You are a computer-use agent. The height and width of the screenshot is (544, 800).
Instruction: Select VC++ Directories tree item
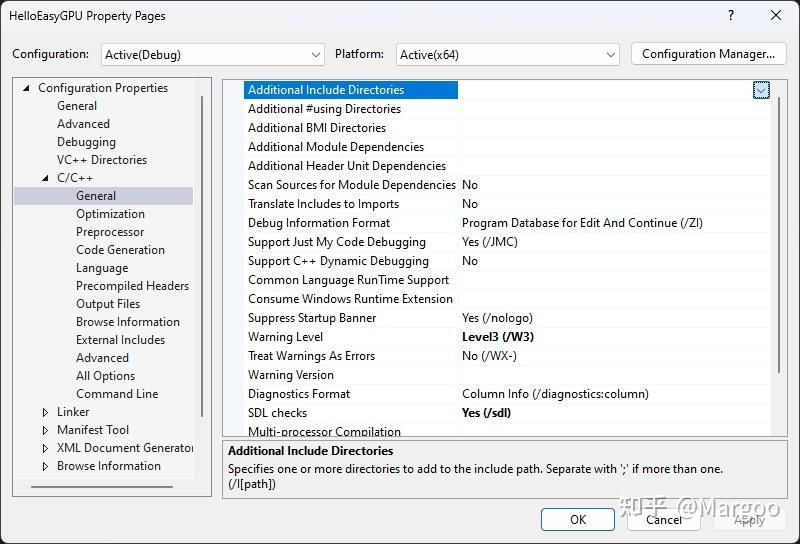tap(102, 160)
